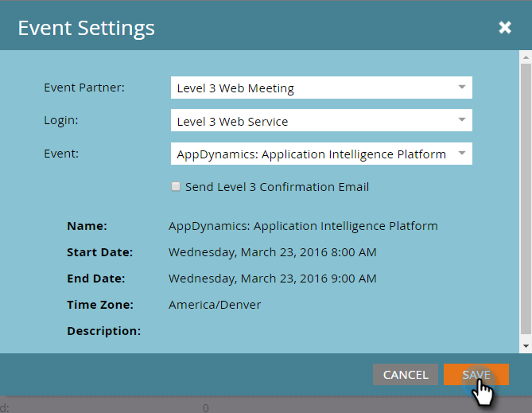
Task: Click the dialog's vertical scrollbar track
Action: point(525,199)
